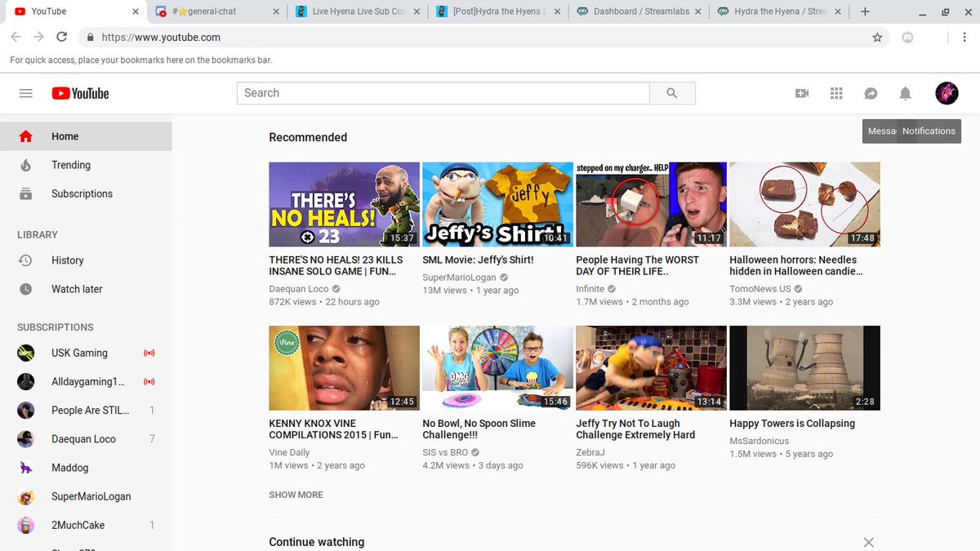Visit TomoNews US channel link
Viewport: 980px width, 551px height.
pyautogui.click(x=760, y=289)
